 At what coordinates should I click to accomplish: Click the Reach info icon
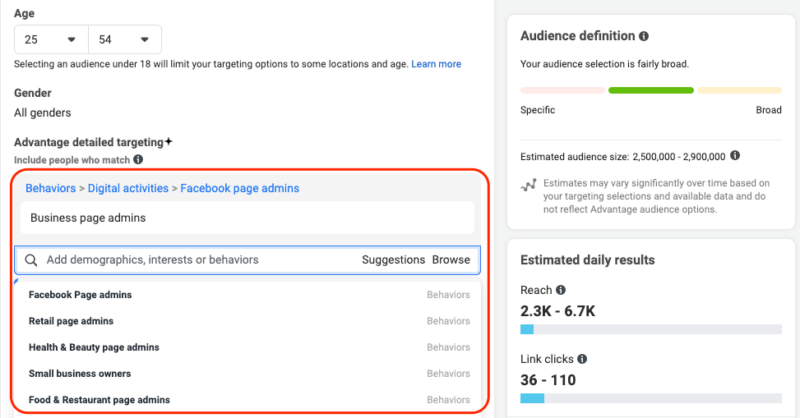[x=560, y=290]
